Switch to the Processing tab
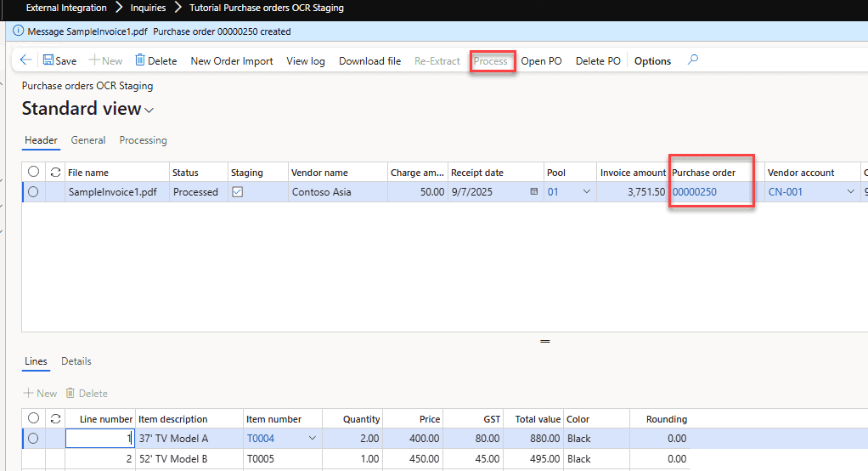 tap(143, 140)
